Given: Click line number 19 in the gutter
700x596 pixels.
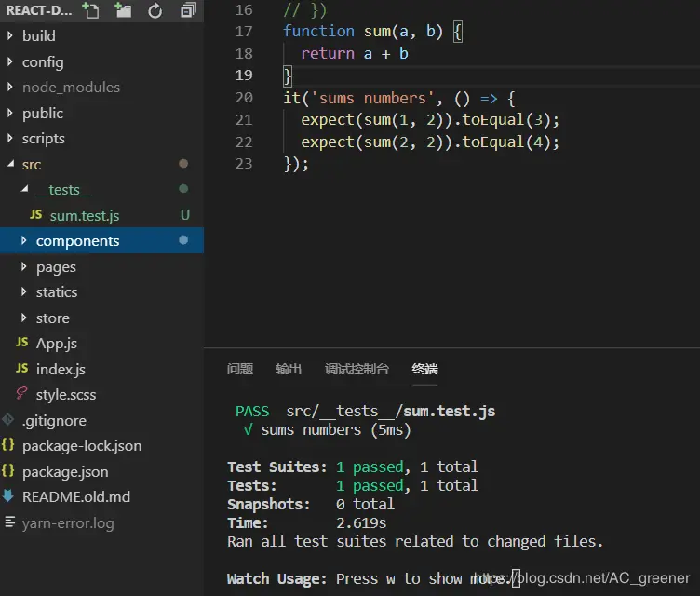Looking at the screenshot, I should [244, 75].
